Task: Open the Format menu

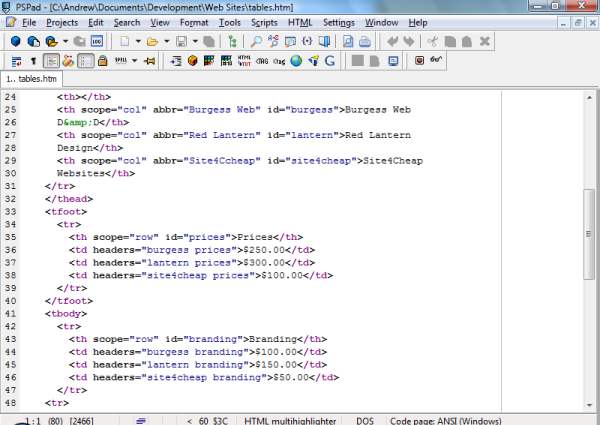Action: [x=194, y=23]
